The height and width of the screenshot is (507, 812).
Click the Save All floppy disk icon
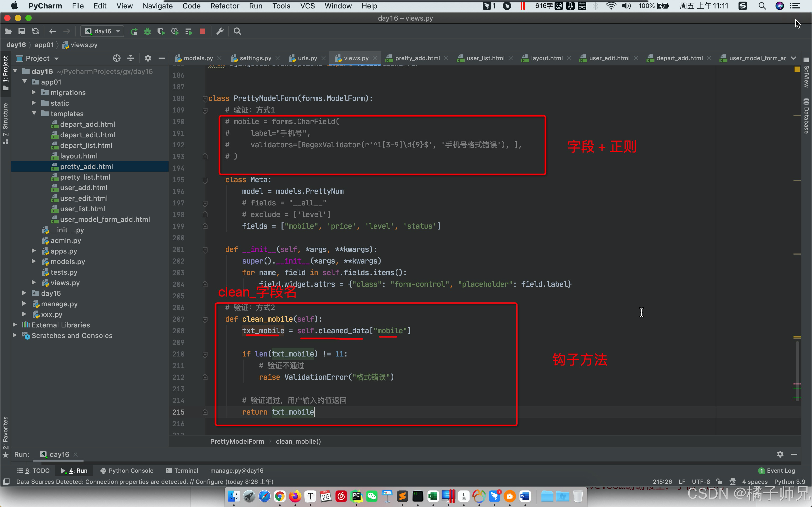tap(21, 31)
